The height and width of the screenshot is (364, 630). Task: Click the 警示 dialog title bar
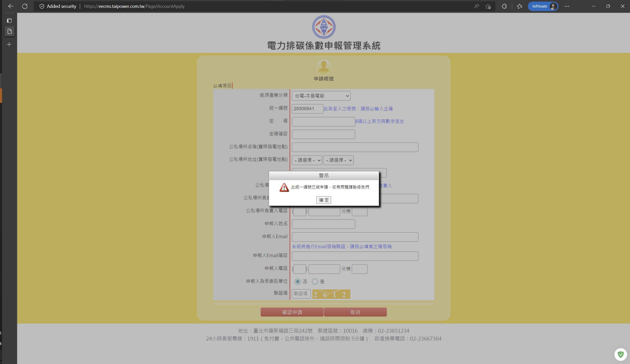(324, 175)
